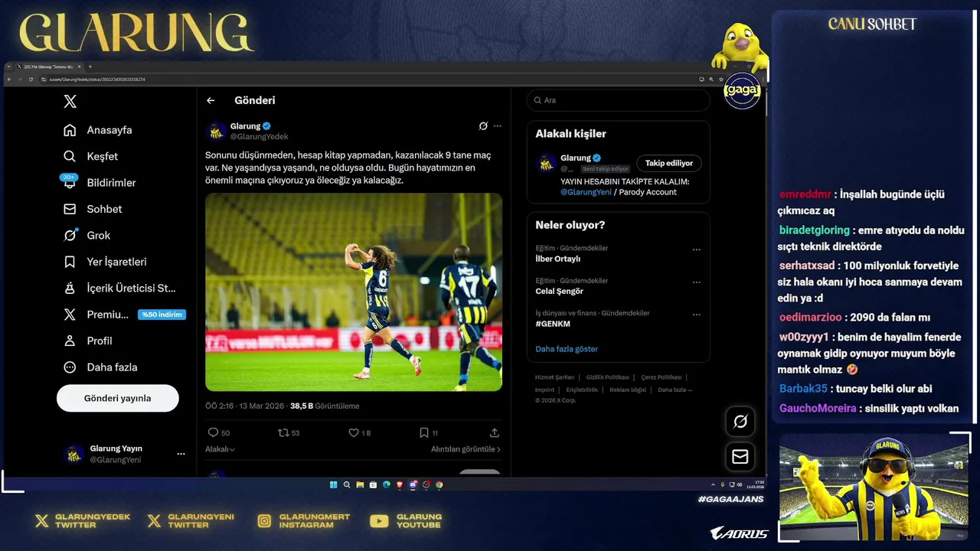Image resolution: width=980 pixels, height=551 pixels.
Task: Open Grok from the sidebar
Action: [87, 235]
